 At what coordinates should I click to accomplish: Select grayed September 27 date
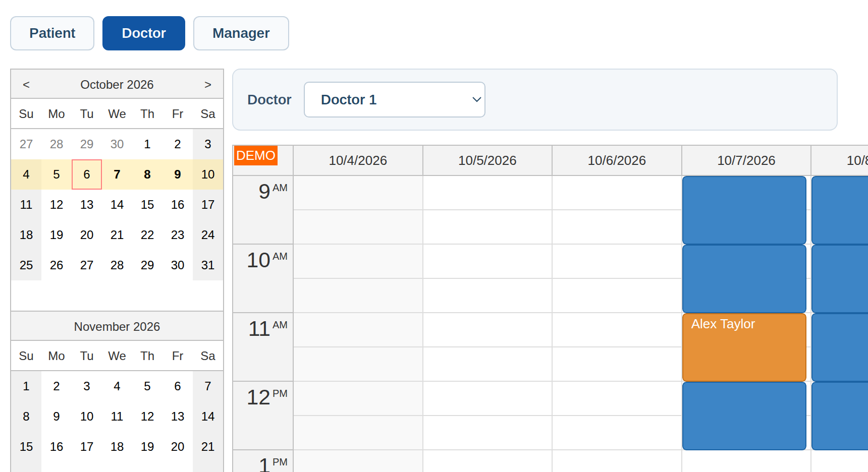pyautogui.click(x=26, y=144)
